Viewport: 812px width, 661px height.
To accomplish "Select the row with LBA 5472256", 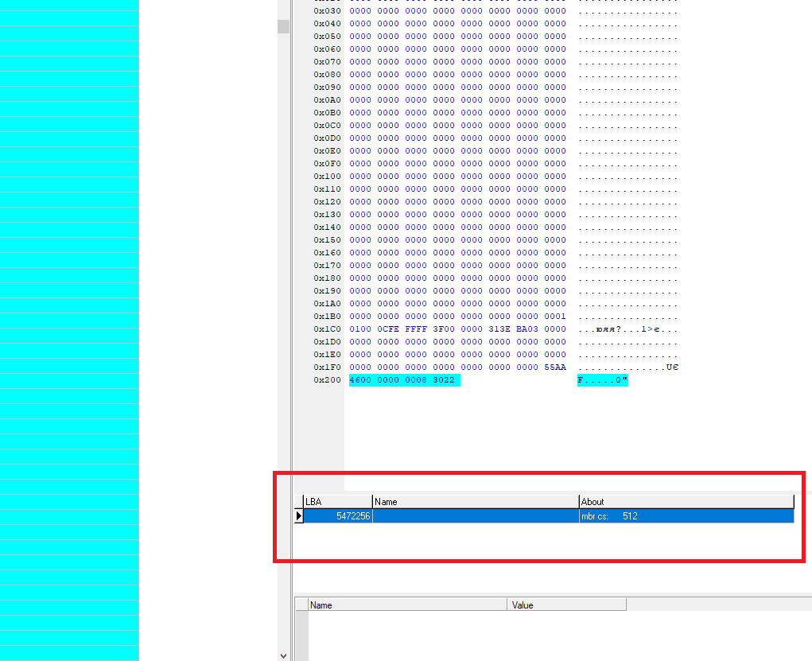I will click(x=549, y=516).
